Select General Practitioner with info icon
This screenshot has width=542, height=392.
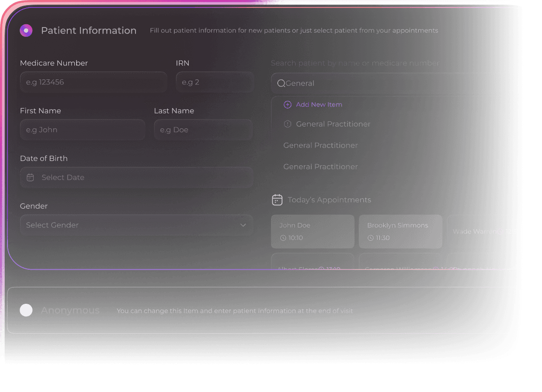click(327, 124)
